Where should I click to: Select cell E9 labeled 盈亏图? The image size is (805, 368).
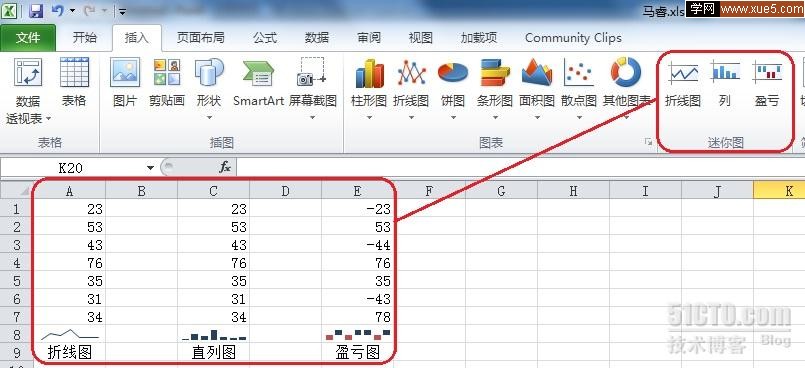358,352
